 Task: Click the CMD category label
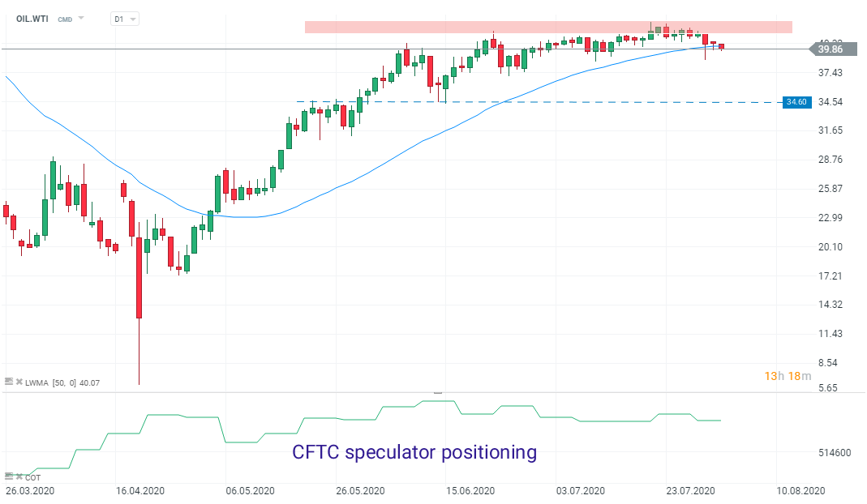[64, 18]
